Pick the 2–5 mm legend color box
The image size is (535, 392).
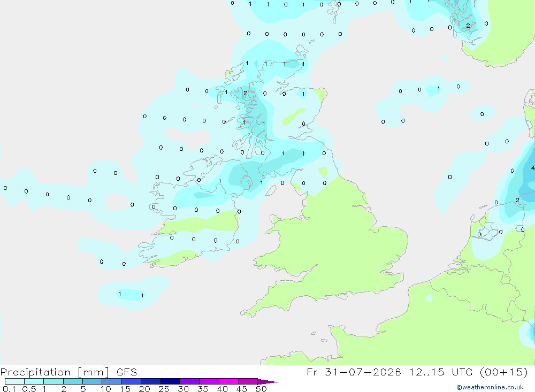[x=73, y=381]
